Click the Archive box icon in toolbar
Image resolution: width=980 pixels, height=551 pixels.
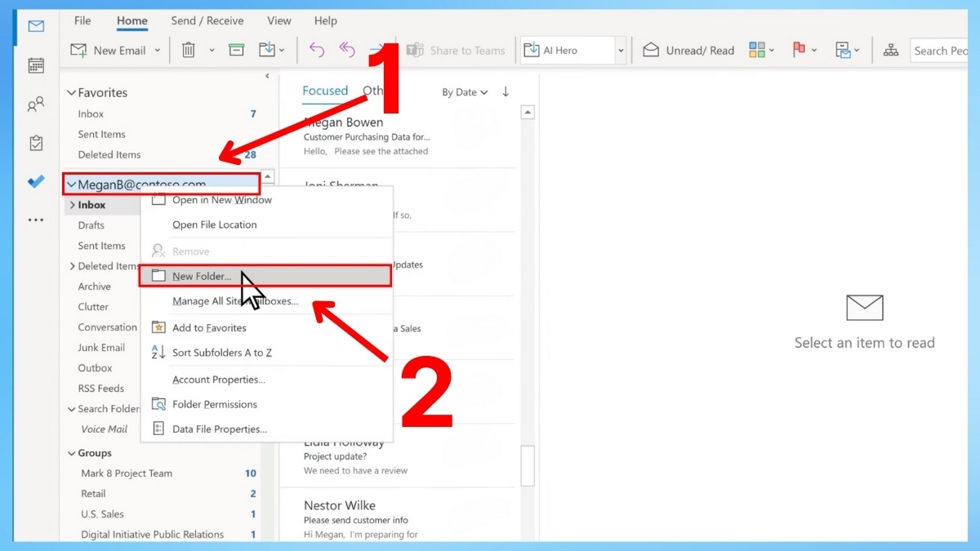point(237,51)
